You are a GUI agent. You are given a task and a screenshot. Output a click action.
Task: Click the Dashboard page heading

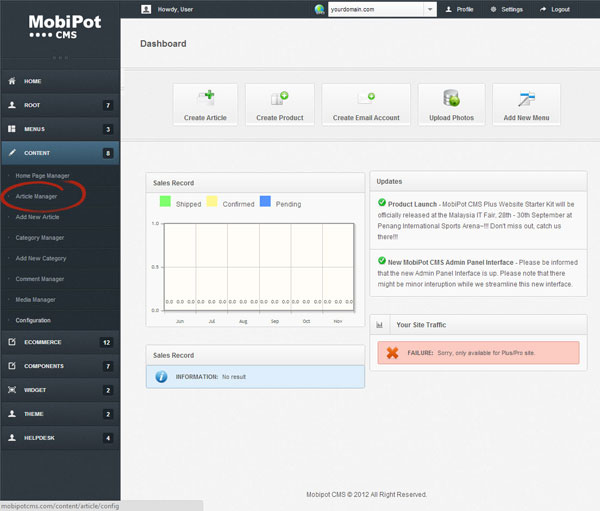click(163, 44)
